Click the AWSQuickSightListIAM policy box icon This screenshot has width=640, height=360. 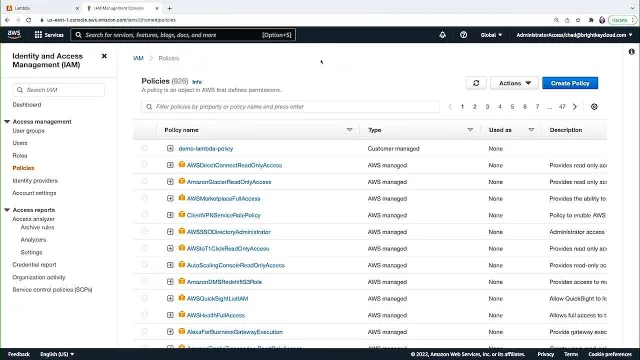tap(182, 298)
